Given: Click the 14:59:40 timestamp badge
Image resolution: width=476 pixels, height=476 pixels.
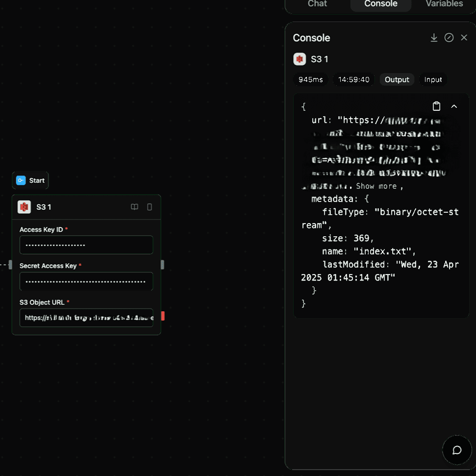Looking at the screenshot, I should point(353,79).
